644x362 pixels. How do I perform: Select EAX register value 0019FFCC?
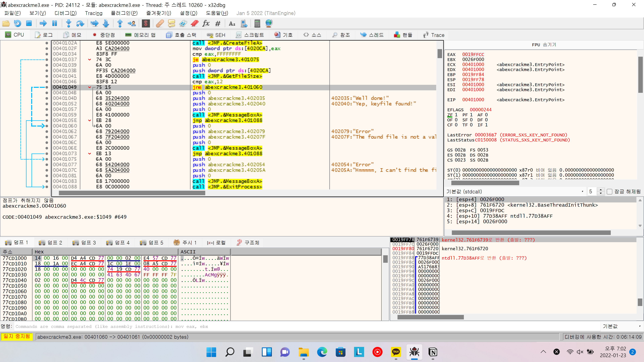[473, 54]
